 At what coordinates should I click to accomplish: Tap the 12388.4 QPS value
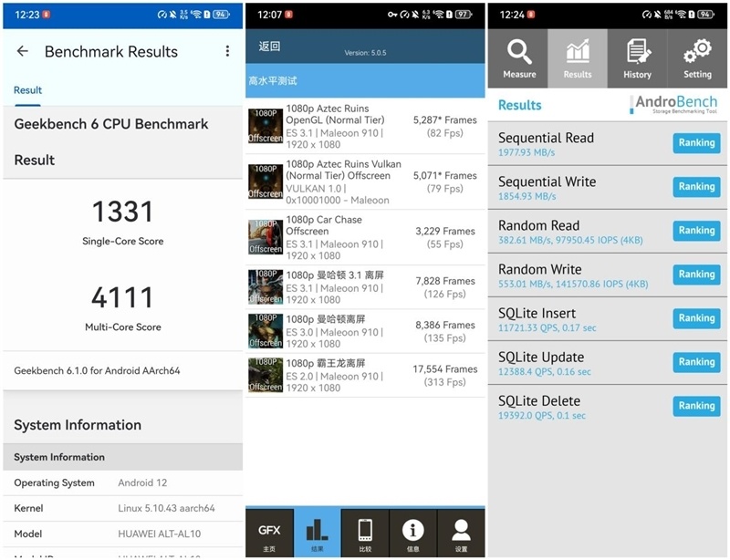click(x=544, y=371)
